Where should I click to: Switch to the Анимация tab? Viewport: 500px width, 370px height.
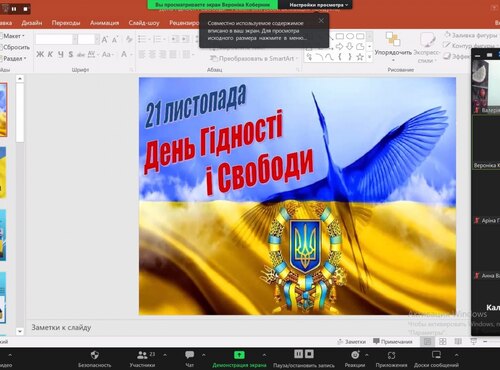point(104,23)
